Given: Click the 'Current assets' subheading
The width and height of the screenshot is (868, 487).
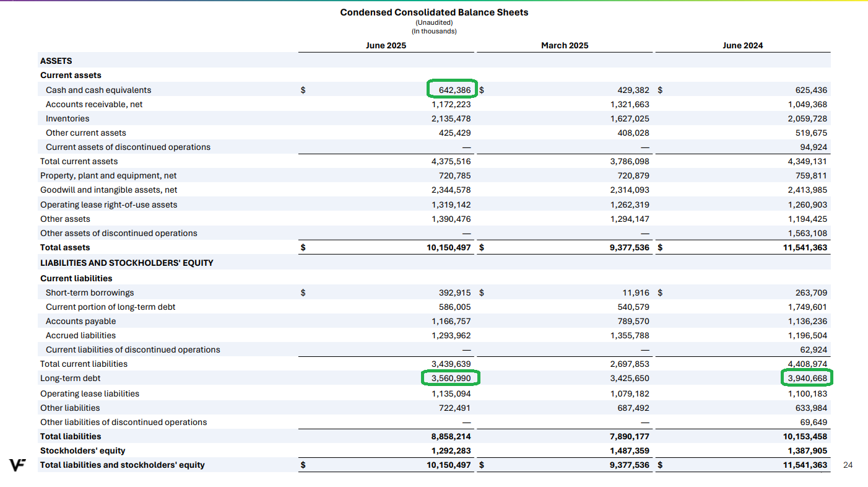Looking at the screenshot, I should 71,75.
